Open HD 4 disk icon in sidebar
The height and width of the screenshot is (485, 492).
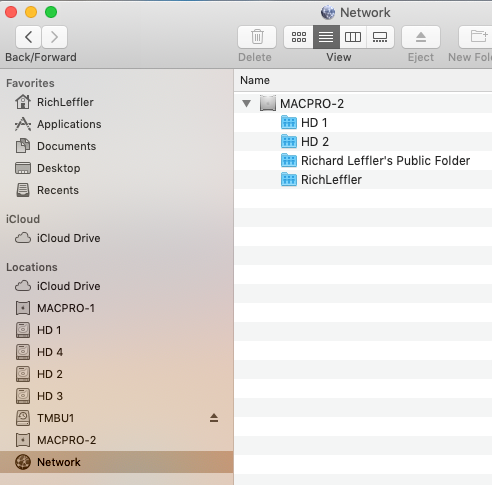pos(23,352)
